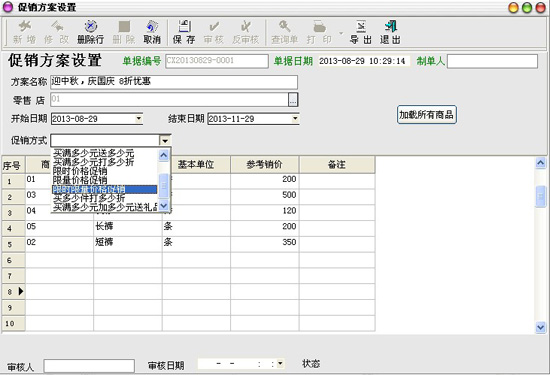Click the 长裤 product name cell

pos(128,227)
